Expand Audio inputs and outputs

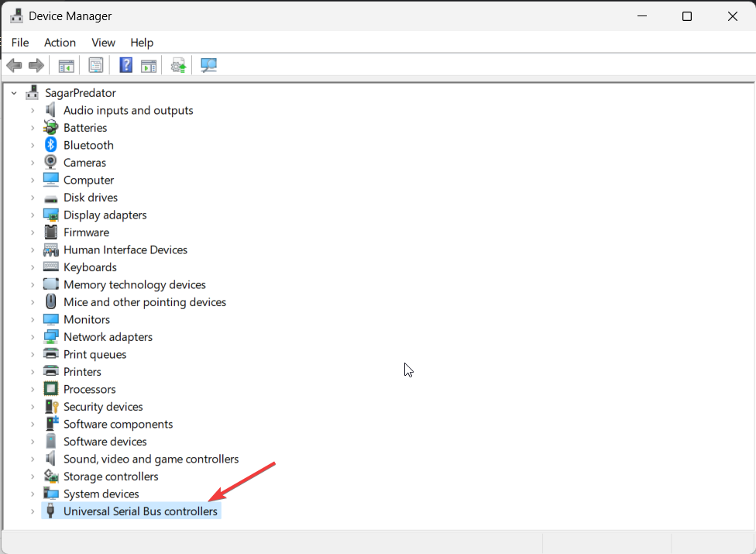pos(33,111)
